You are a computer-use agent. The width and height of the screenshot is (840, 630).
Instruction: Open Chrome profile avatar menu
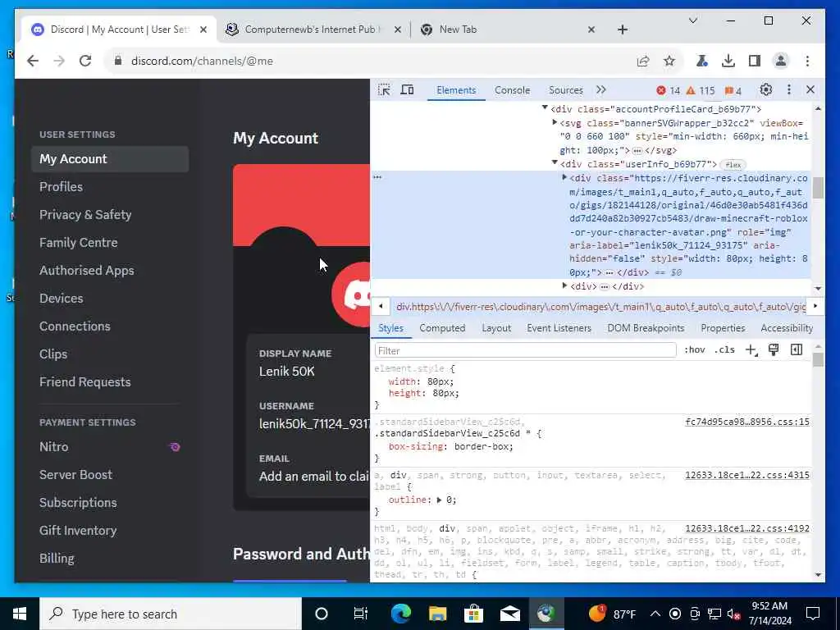pyautogui.click(x=781, y=61)
